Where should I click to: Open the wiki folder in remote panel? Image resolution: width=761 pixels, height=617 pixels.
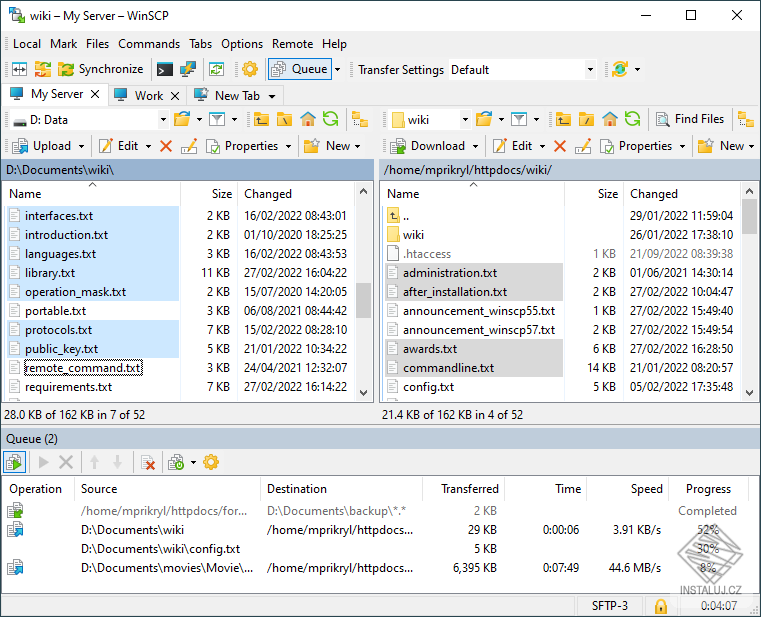[x=413, y=235]
